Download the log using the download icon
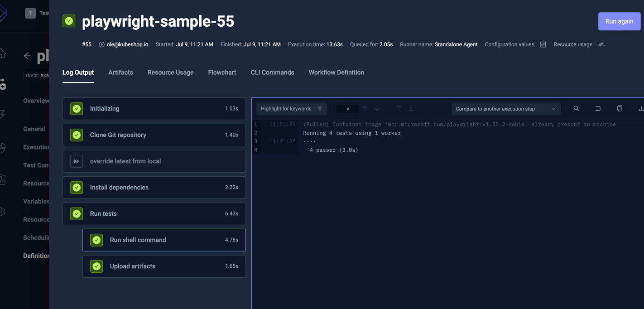This screenshot has height=309, width=644. (641, 109)
